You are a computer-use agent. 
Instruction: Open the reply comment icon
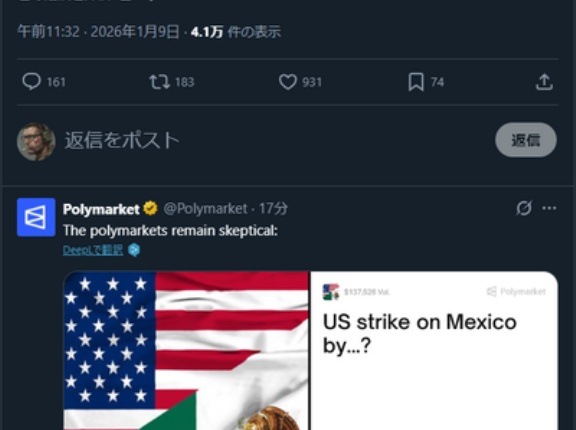coord(32,82)
